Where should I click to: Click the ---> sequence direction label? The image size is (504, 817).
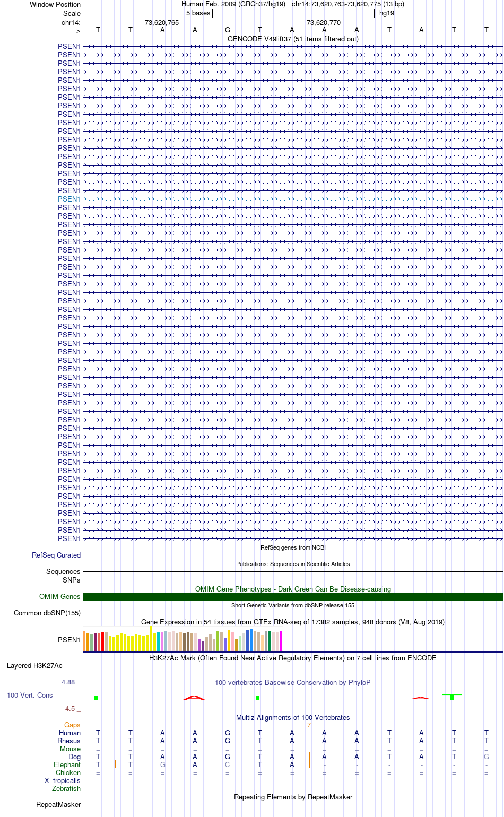pos(75,31)
